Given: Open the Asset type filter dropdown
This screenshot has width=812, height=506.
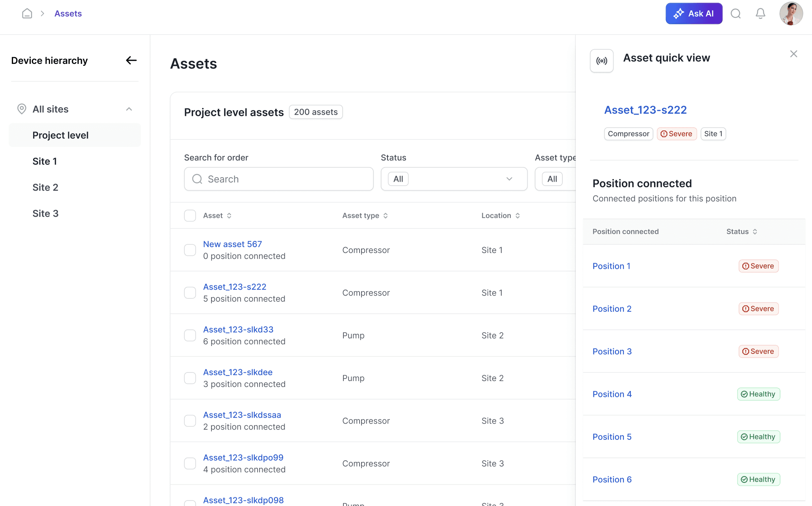Looking at the screenshot, I should [555, 179].
